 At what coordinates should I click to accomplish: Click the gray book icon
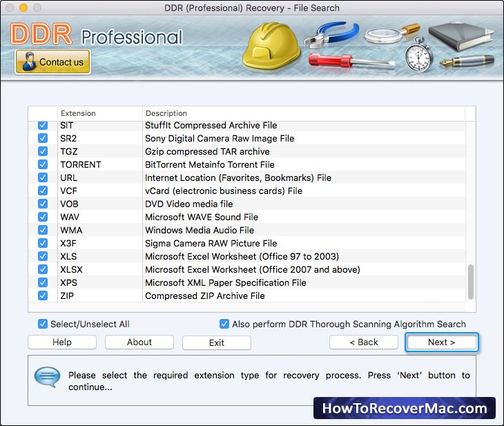pyautogui.click(x=461, y=36)
